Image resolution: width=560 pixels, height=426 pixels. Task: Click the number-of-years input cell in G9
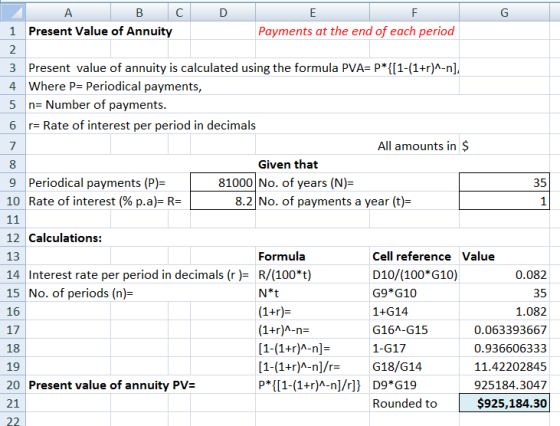[504, 182]
